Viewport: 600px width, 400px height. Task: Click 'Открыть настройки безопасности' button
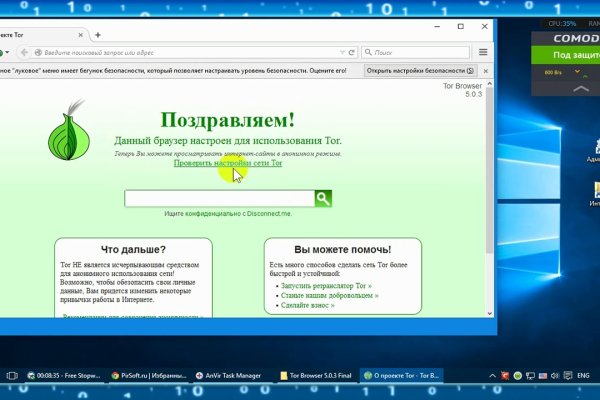tap(415, 71)
